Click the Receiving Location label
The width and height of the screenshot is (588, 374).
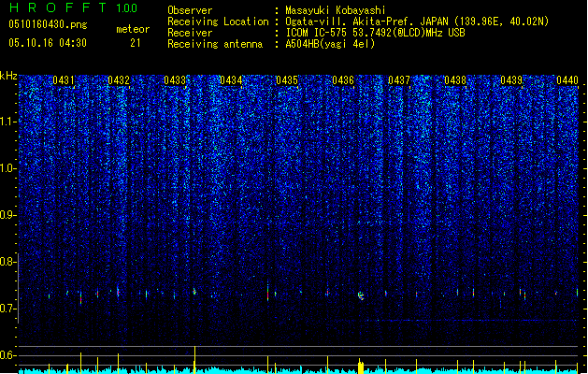coord(218,22)
